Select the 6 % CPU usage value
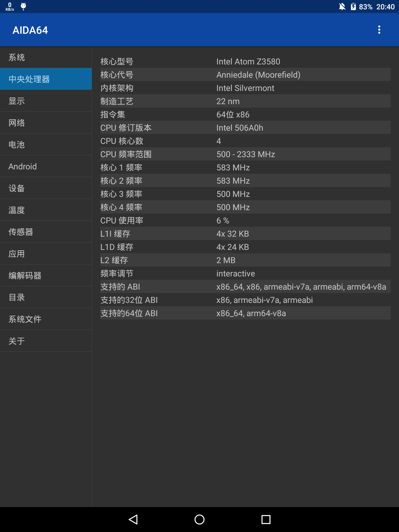The image size is (399, 532). coord(223,221)
